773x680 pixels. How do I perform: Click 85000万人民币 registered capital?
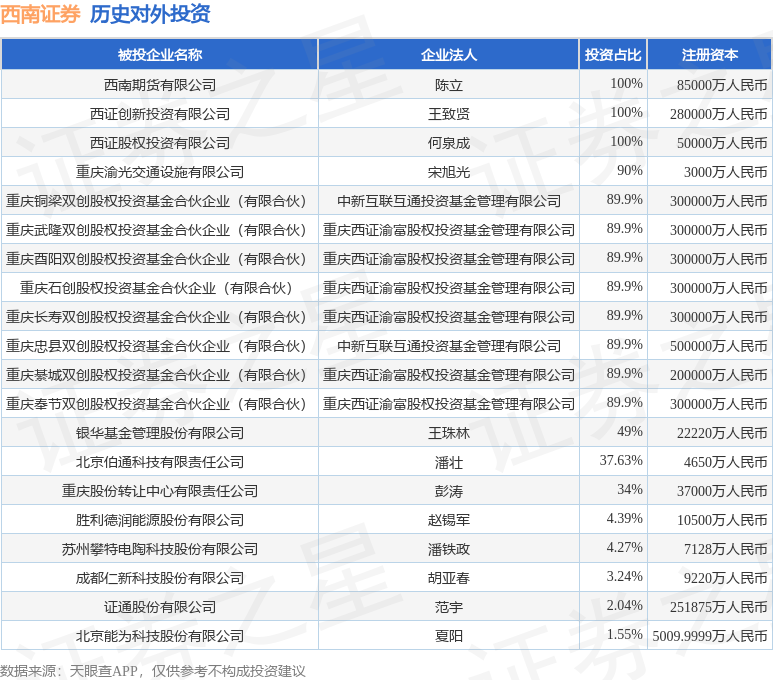coord(722,85)
